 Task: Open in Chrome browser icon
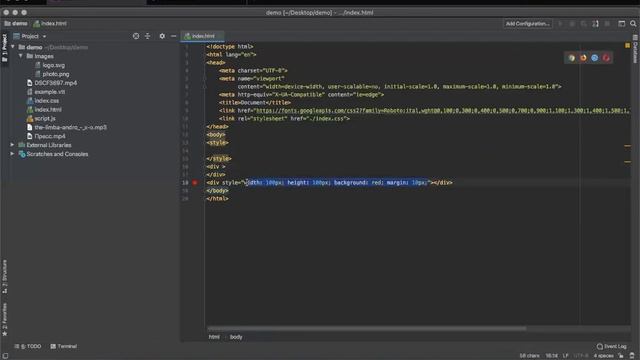(x=571, y=58)
